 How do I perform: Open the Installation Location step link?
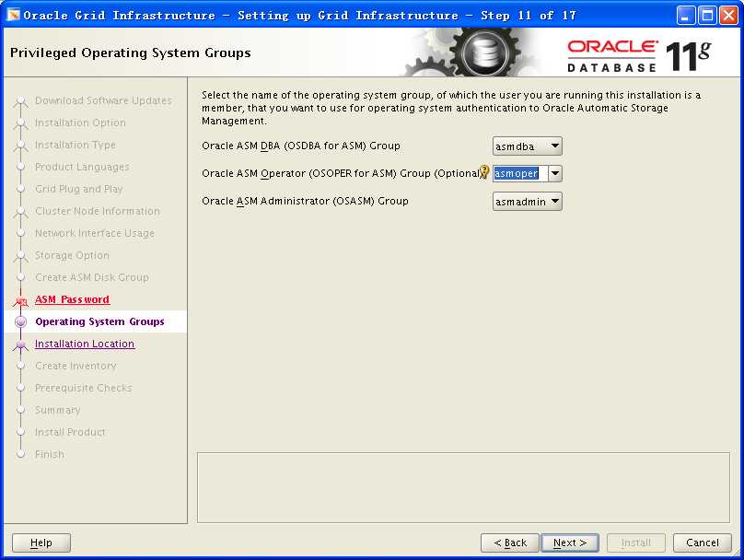85,344
